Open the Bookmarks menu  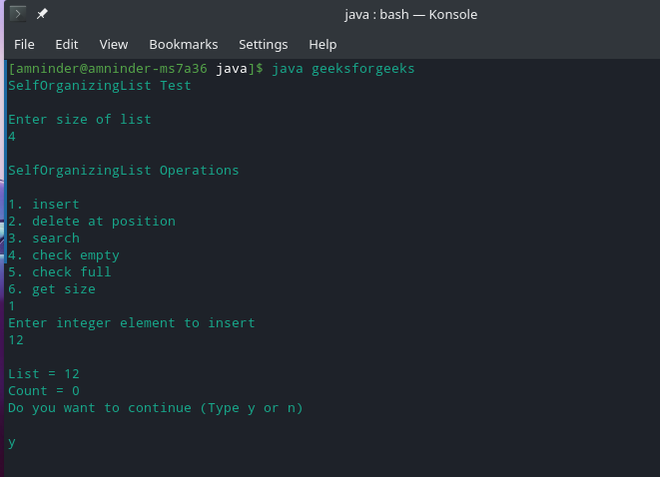[x=184, y=44]
